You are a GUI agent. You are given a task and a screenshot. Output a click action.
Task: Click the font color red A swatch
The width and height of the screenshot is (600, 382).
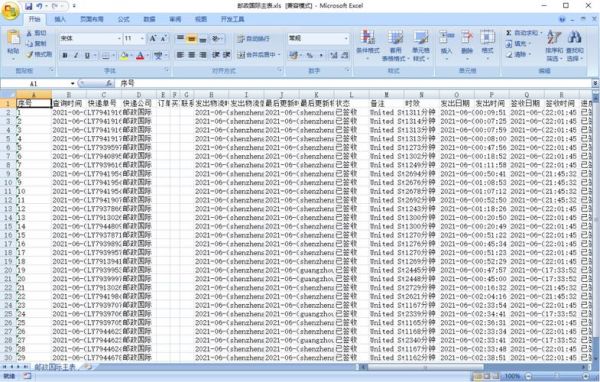click(x=140, y=56)
